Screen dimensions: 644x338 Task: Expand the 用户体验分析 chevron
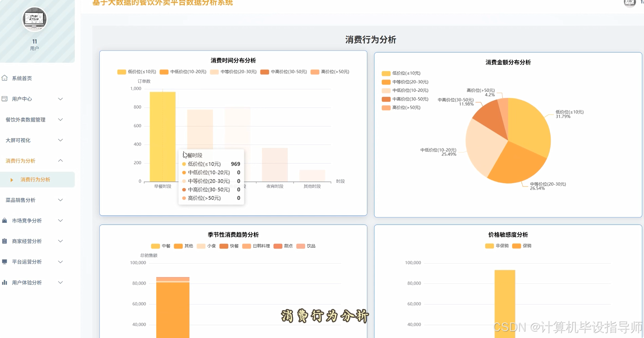point(61,282)
